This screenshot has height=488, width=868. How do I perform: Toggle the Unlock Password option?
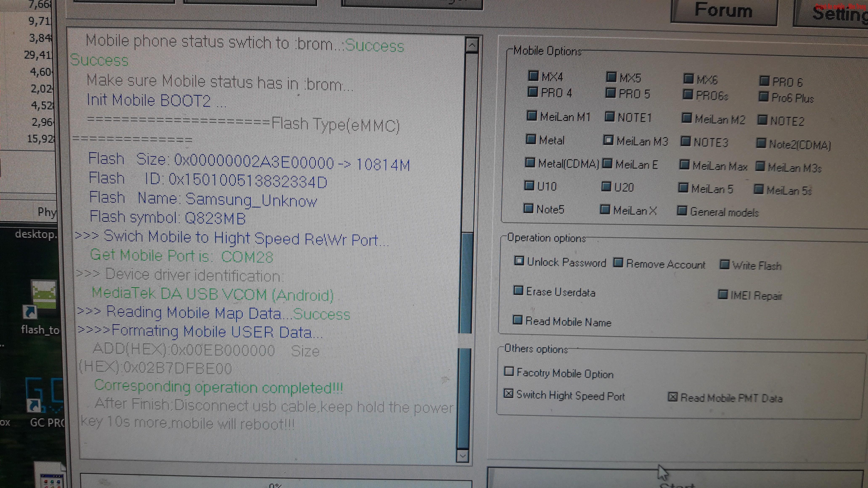click(519, 261)
